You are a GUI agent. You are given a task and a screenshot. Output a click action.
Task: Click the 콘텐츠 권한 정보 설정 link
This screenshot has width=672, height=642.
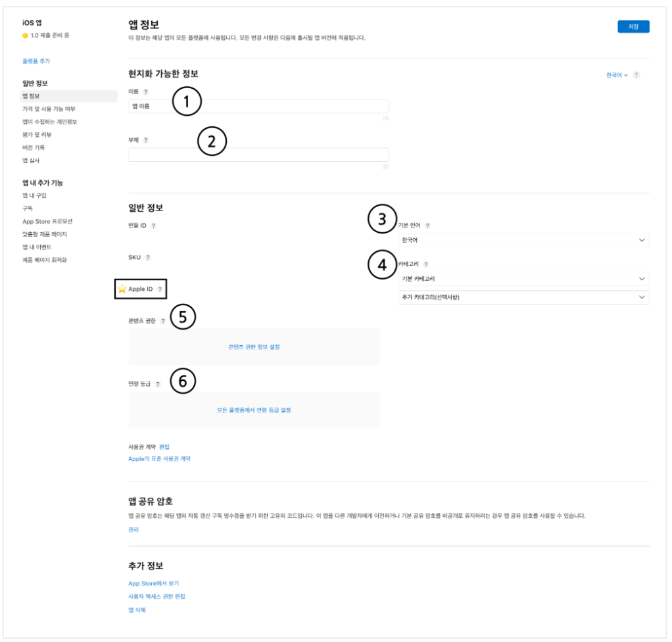(x=254, y=347)
